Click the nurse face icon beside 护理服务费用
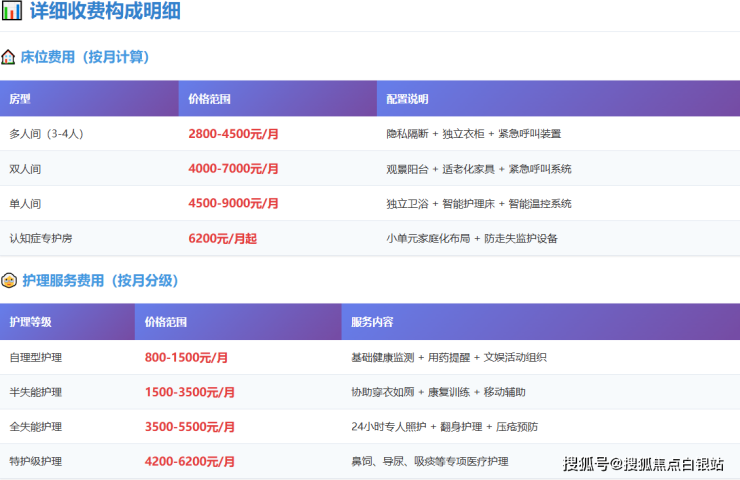This screenshot has height=480, width=740. point(9,281)
